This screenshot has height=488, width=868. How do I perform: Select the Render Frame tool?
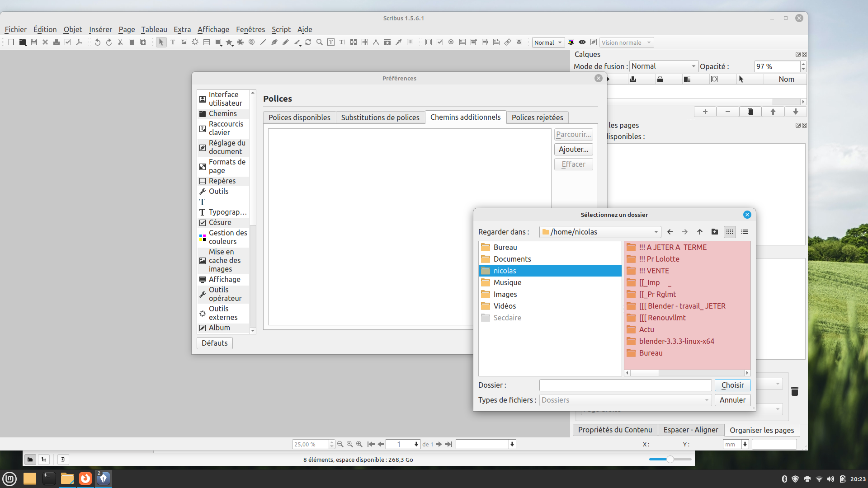(195, 42)
